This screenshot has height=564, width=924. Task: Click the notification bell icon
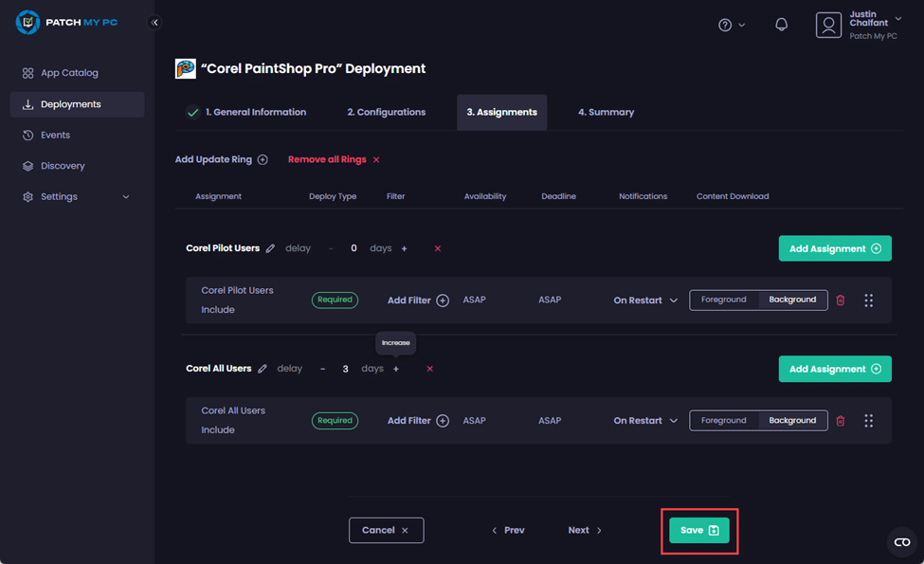[x=781, y=25]
